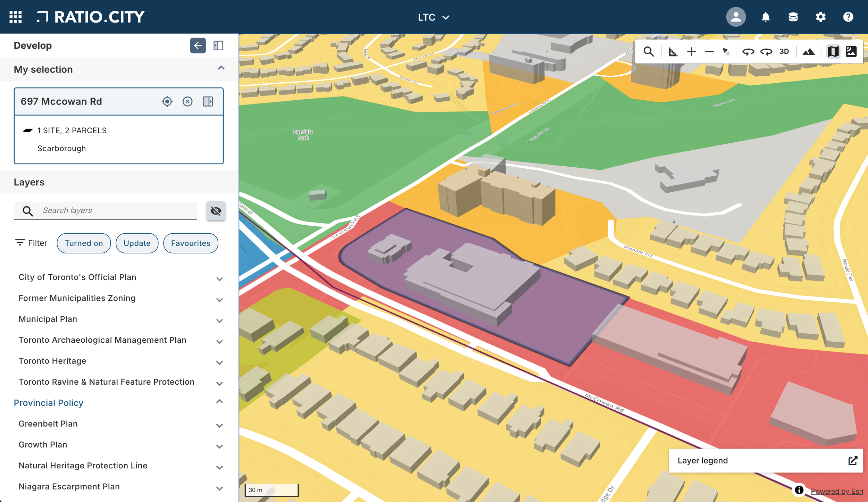868x502 pixels.
Task: Open the notifications bell icon
Action: (x=765, y=17)
